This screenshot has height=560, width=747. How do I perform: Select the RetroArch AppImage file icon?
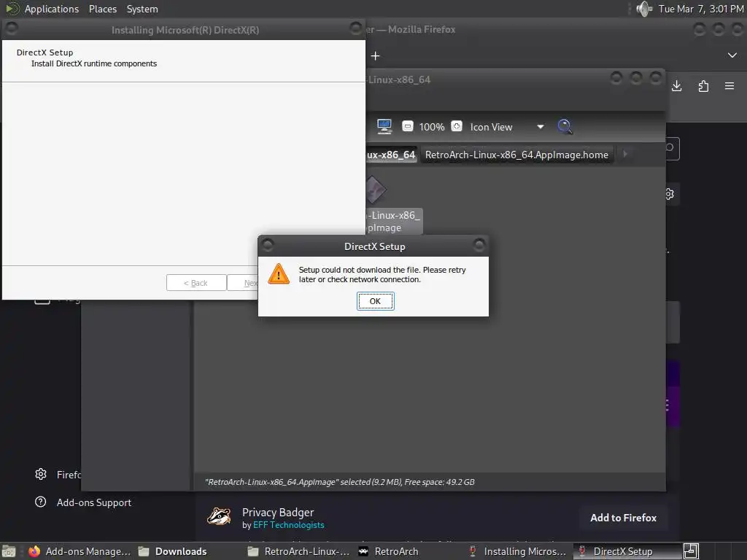pyautogui.click(x=376, y=190)
